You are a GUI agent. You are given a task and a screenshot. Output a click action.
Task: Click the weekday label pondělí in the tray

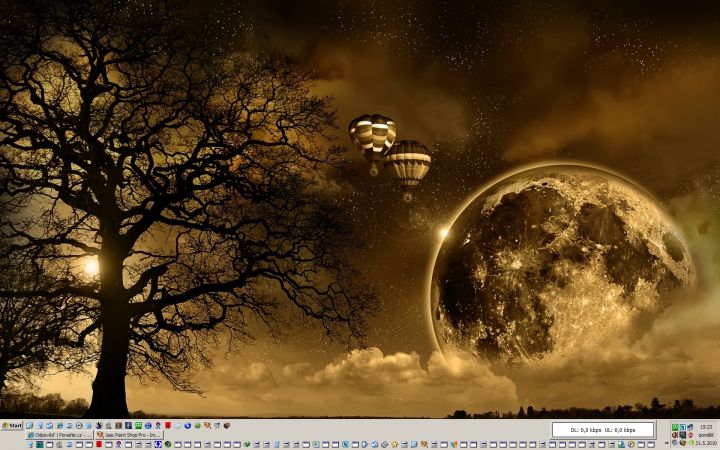(x=706, y=435)
